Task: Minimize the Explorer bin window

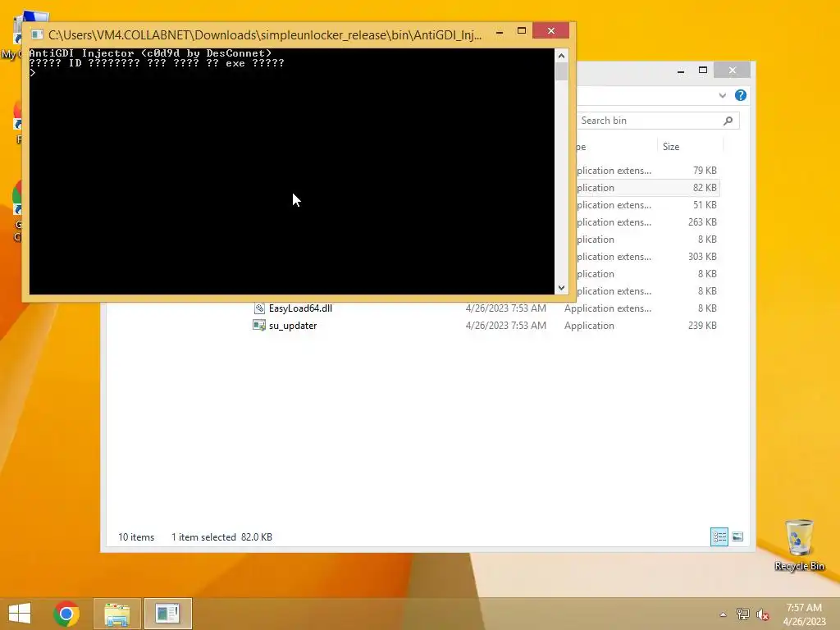Action: (x=680, y=71)
